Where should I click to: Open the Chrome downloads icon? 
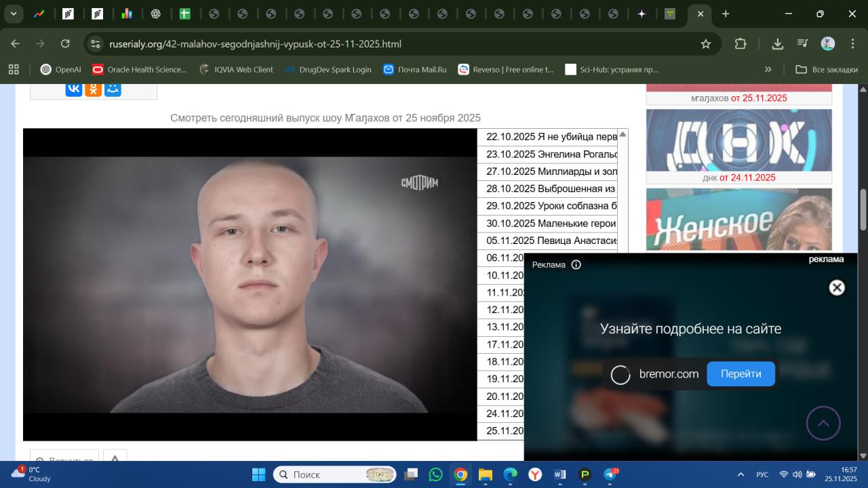pos(778,44)
